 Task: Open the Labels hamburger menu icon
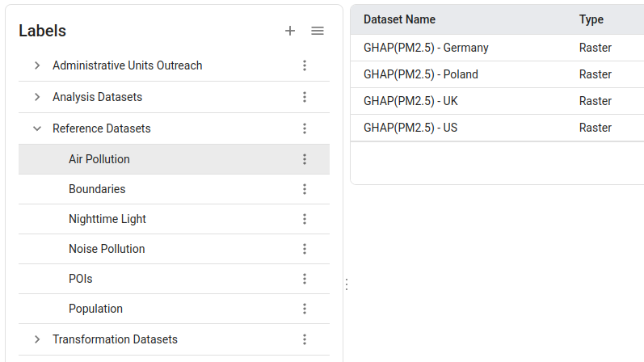[x=318, y=31]
